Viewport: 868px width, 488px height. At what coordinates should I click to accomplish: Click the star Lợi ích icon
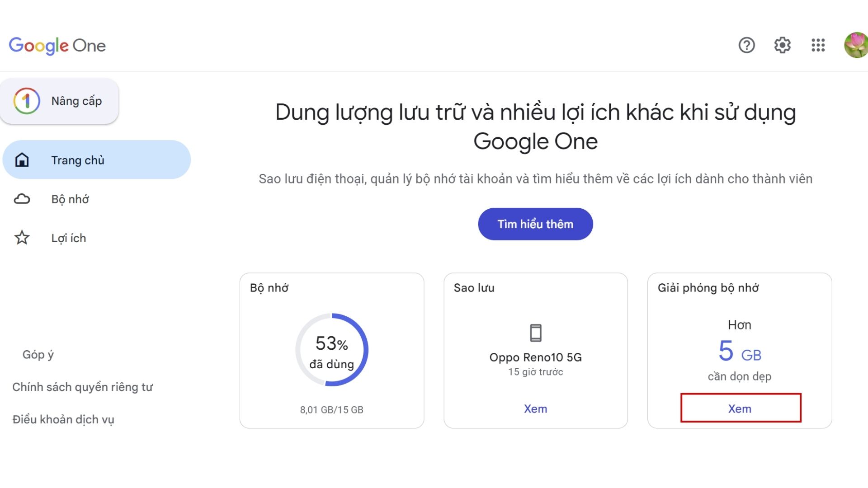coord(21,237)
